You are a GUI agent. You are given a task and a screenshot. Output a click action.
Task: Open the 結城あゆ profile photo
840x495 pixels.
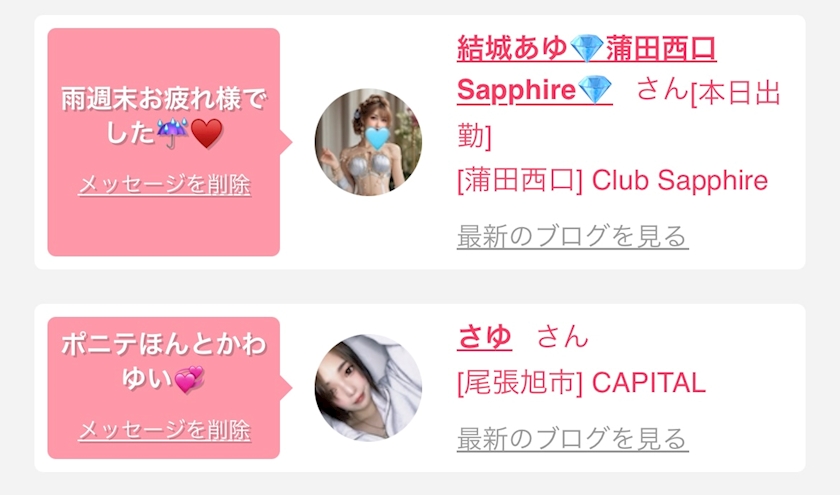tap(368, 142)
